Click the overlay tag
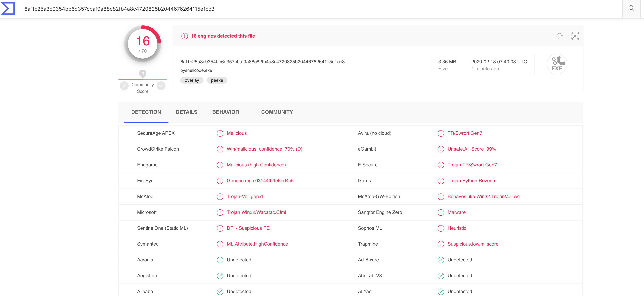This screenshot has height=296, width=644. pyautogui.click(x=192, y=80)
